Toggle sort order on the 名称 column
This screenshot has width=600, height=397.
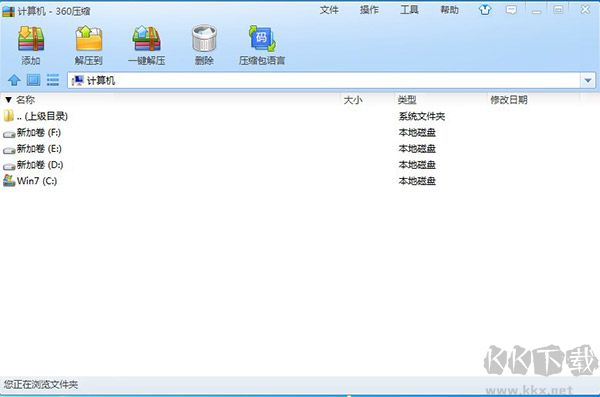click(x=25, y=100)
